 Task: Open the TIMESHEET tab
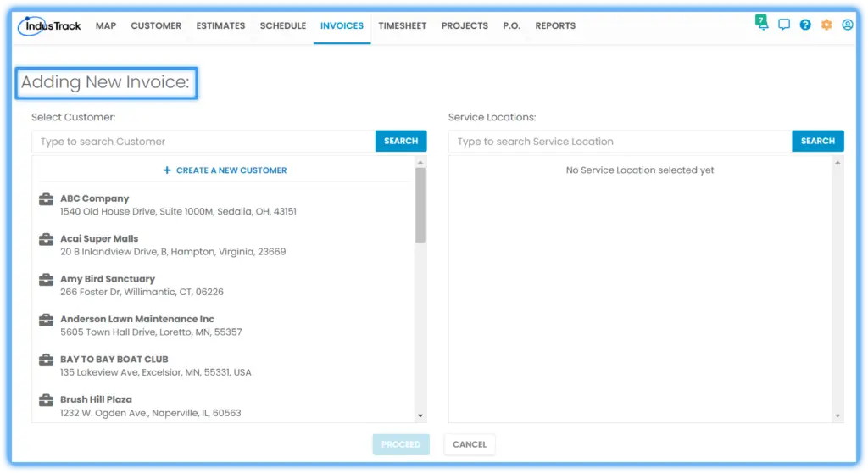[x=403, y=25]
